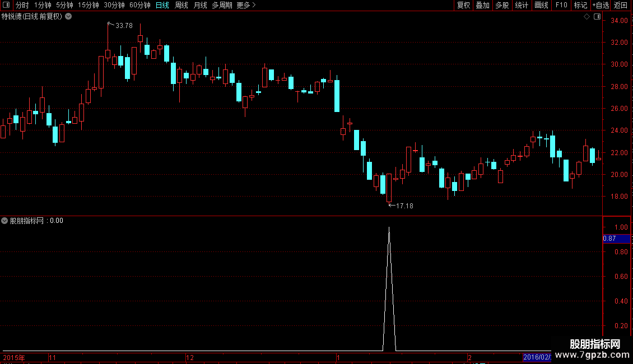Switch to 月线 monthly chart
Screen dimensions: 633x364
click(200, 5)
